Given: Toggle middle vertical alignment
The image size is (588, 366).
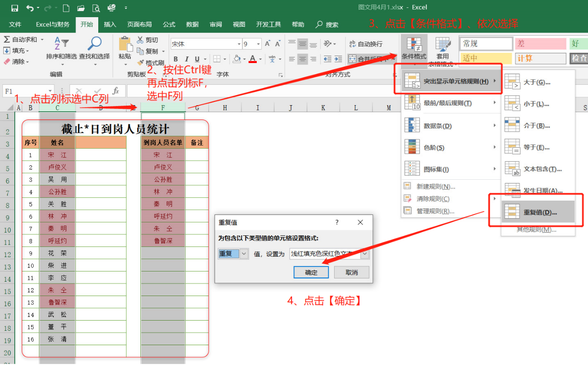Looking at the screenshot, I should pos(303,44).
